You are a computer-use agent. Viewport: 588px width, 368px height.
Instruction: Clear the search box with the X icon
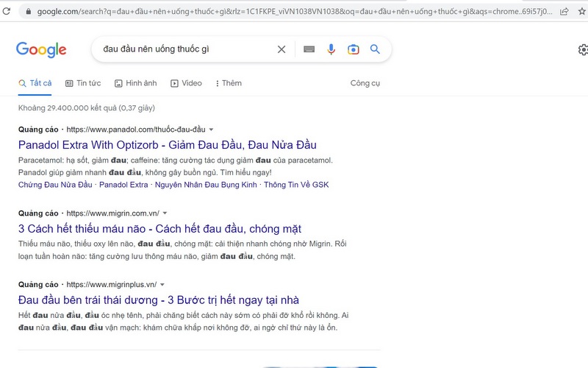pos(282,49)
